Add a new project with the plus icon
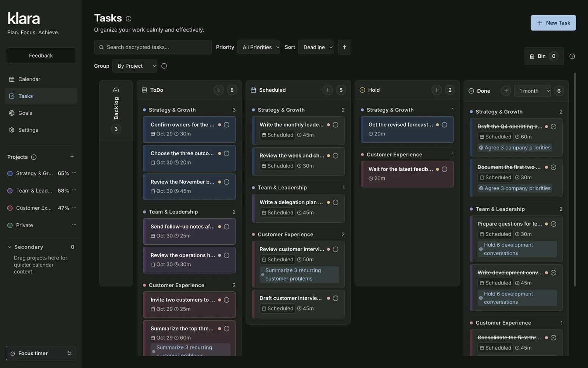 72,157
